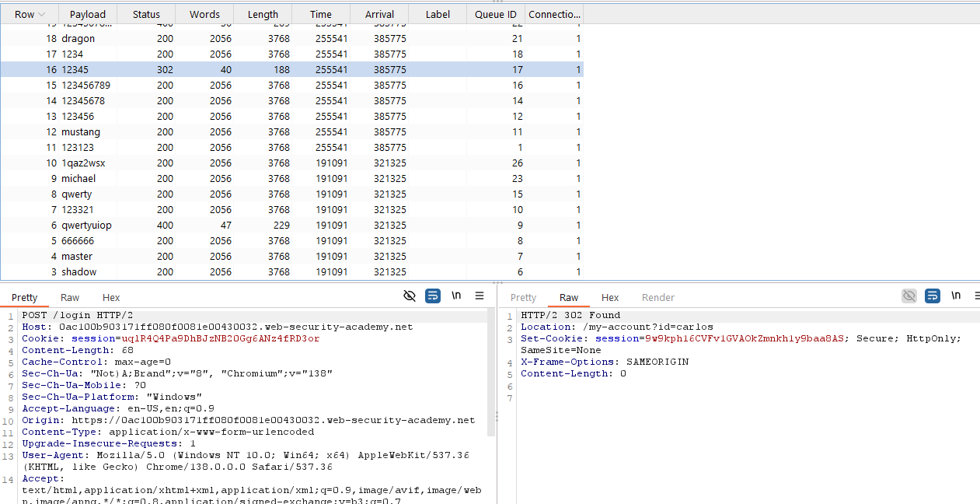This screenshot has height=504, width=980.
Task: Switch request view to Hex tab
Action: [111, 298]
